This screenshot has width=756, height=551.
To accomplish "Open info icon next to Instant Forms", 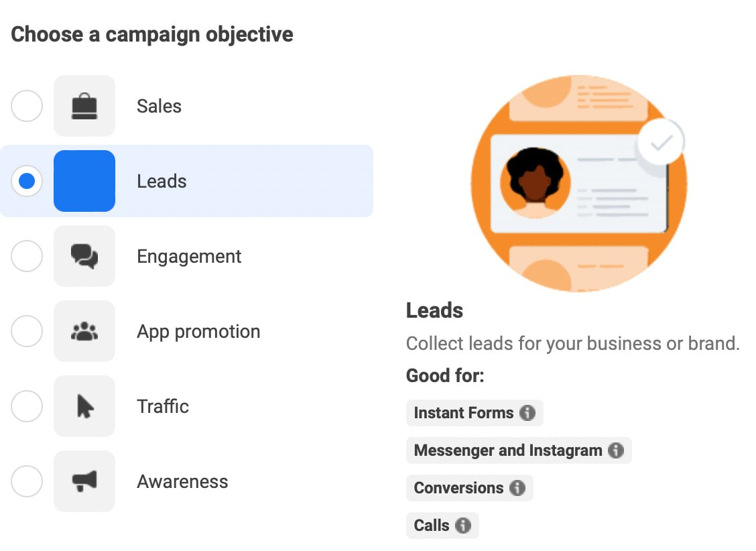I will point(527,413).
